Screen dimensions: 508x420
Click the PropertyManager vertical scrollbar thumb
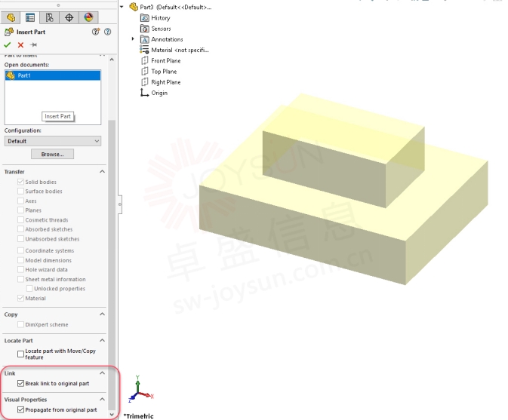click(x=112, y=265)
